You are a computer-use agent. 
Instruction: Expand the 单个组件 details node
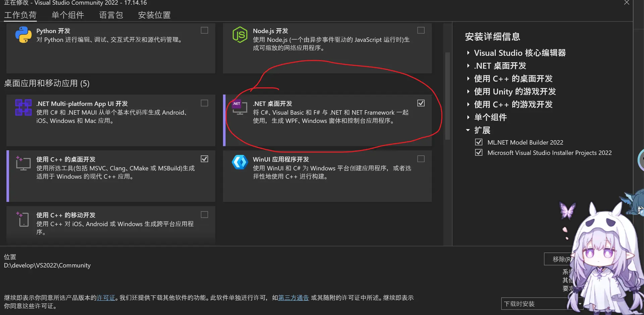pos(468,117)
